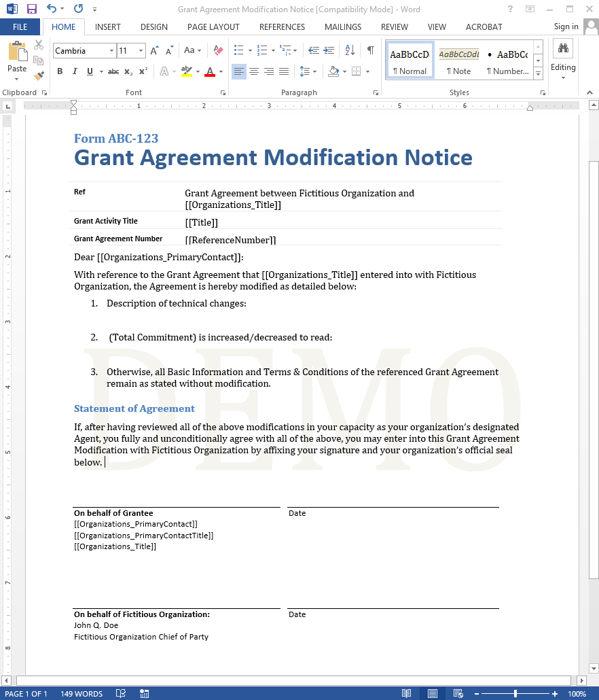Toggle italic formatting
Screen dimensions: 599x700
75,71
